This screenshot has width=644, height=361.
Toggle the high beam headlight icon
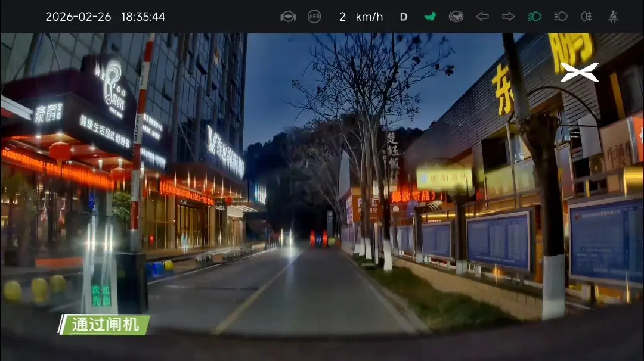561,17
